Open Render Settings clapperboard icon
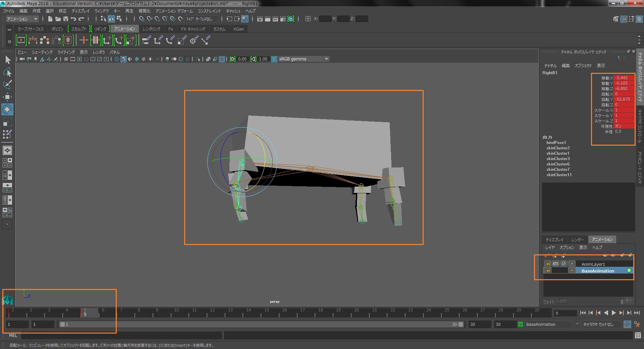644x349 pixels. pyautogui.click(x=283, y=19)
